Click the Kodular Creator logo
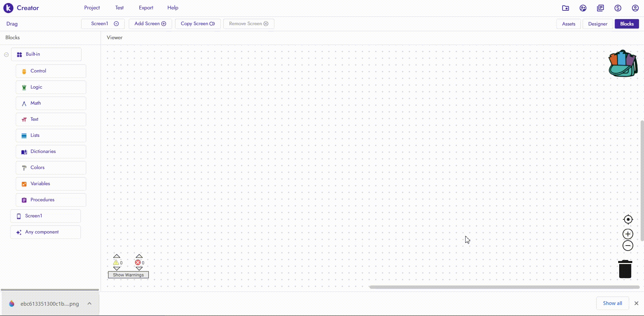Viewport: 644px width, 316px height. tap(8, 8)
